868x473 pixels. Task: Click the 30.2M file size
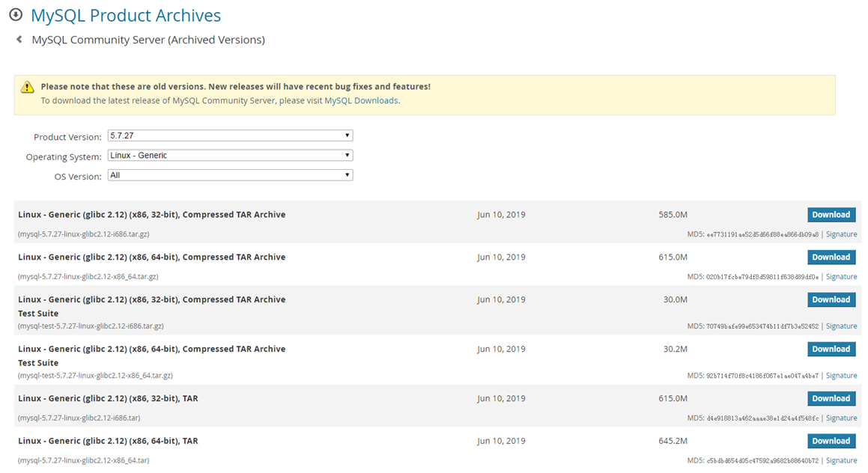(676, 349)
